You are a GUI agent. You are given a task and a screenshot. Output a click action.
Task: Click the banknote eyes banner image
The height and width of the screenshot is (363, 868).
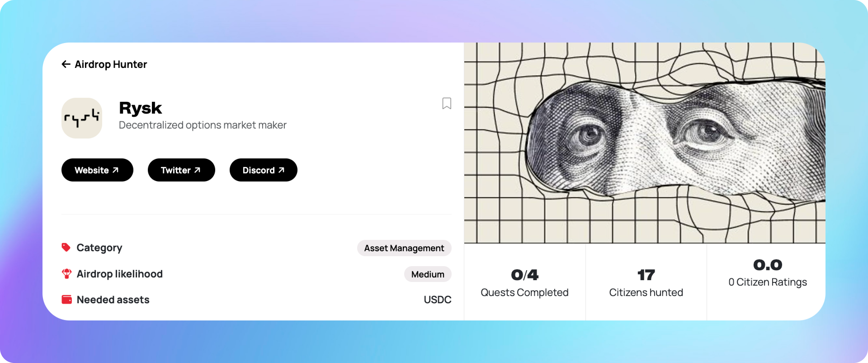point(645,143)
